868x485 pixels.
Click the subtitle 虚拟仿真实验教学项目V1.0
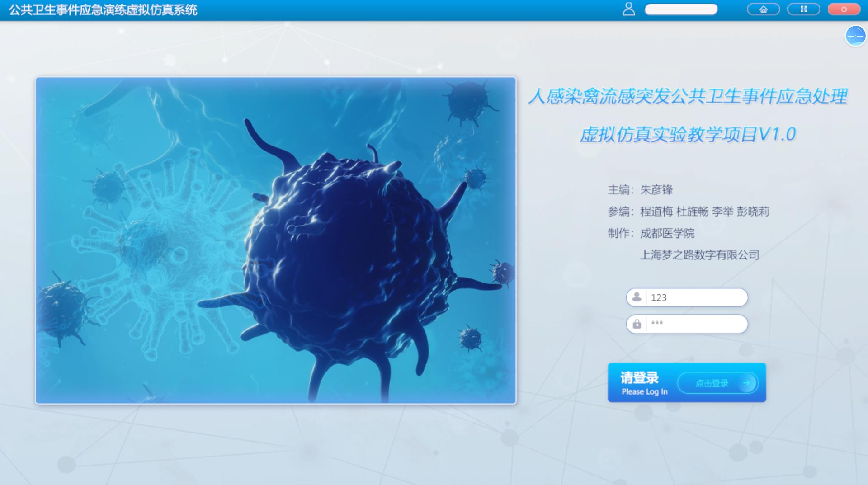click(688, 134)
